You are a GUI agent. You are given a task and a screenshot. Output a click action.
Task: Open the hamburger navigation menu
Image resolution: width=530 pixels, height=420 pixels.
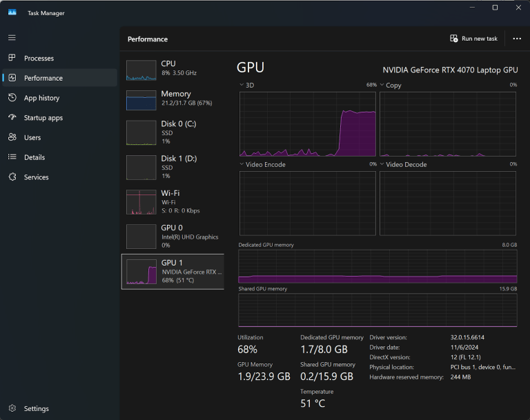click(x=12, y=37)
